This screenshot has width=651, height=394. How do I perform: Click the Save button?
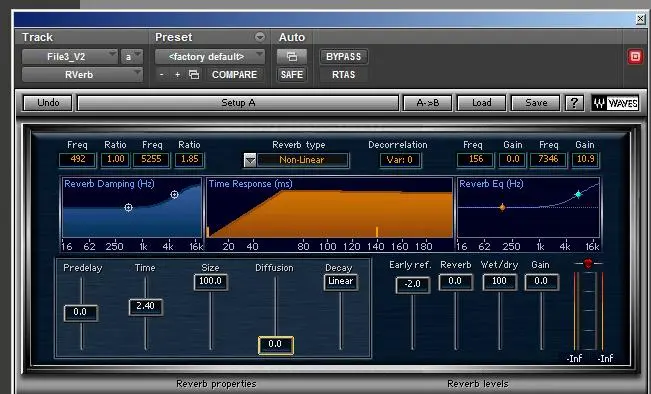[x=536, y=103]
